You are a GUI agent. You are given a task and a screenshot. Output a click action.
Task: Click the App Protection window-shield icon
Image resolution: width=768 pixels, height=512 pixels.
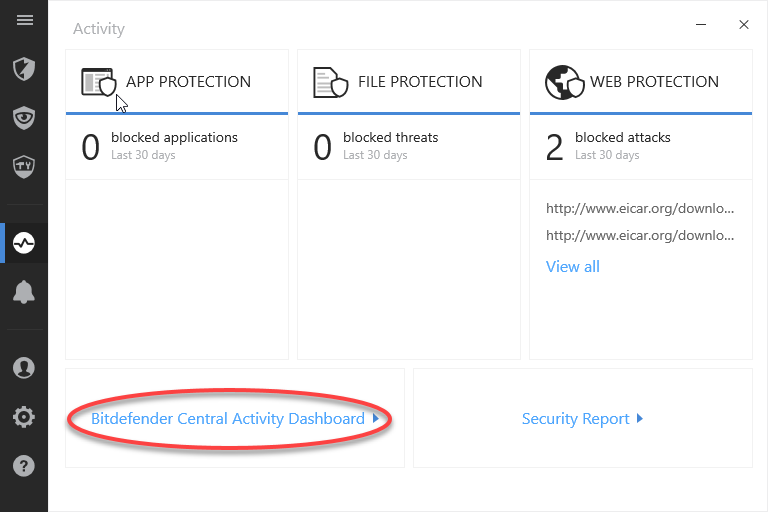[x=98, y=82]
